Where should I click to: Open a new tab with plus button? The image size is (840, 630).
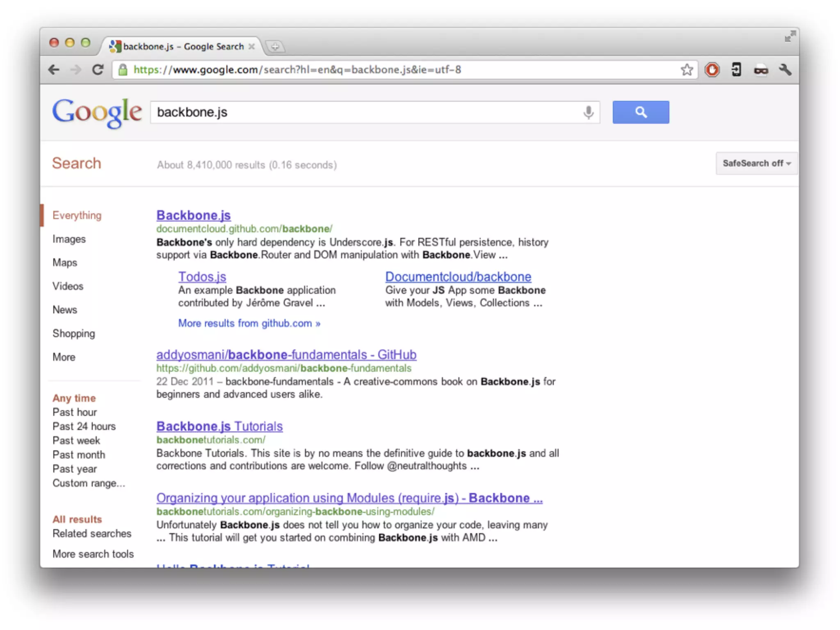click(x=275, y=47)
